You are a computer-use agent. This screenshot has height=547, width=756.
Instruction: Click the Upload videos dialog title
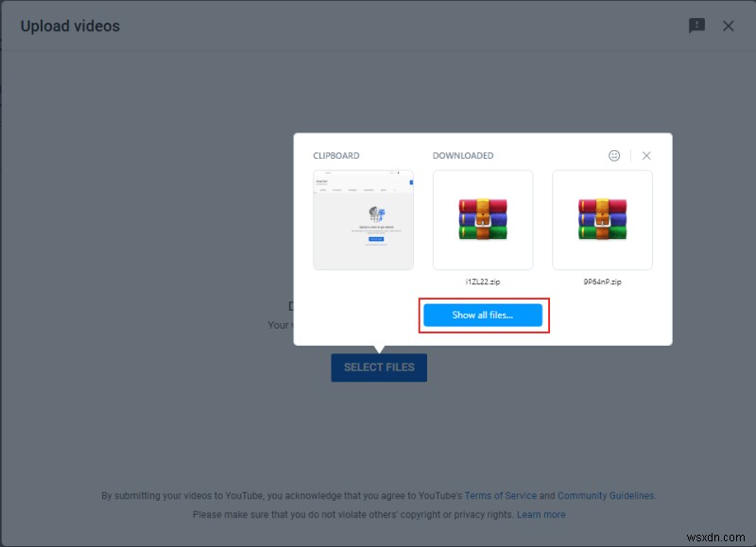pos(70,26)
